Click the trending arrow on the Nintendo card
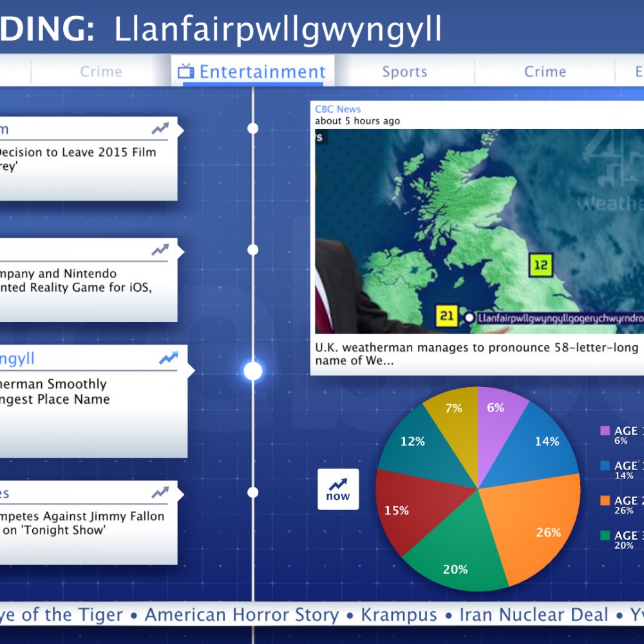 160,250
